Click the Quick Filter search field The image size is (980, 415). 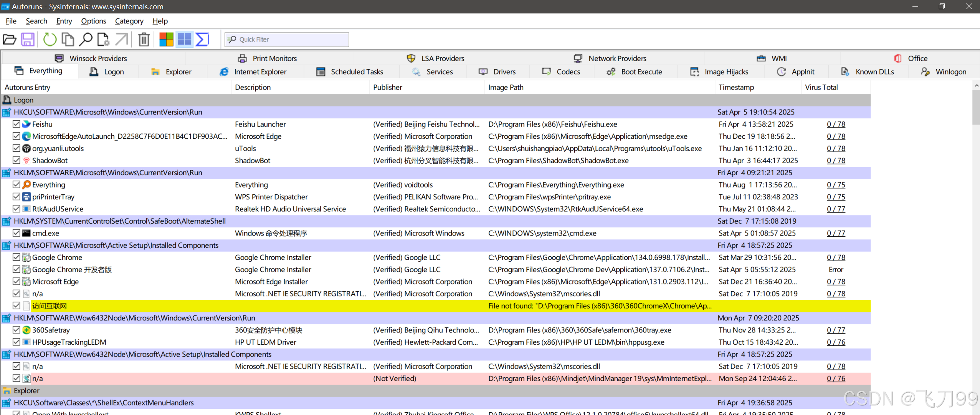click(292, 40)
